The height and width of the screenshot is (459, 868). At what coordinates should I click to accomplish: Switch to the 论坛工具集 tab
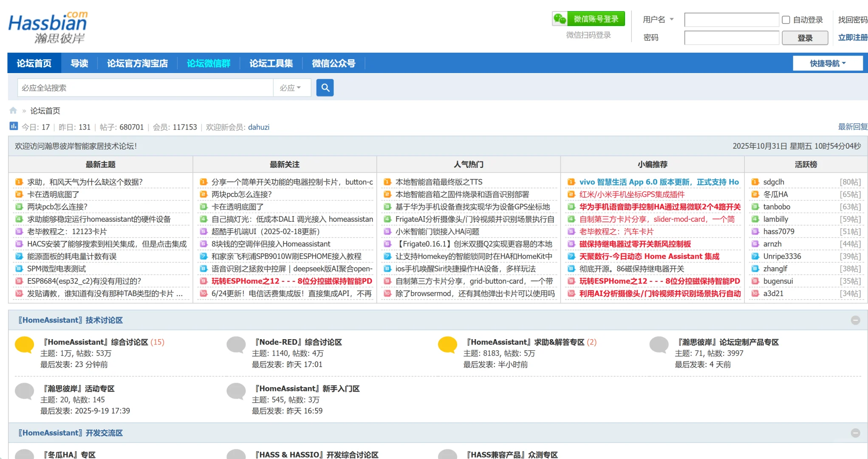tap(271, 63)
